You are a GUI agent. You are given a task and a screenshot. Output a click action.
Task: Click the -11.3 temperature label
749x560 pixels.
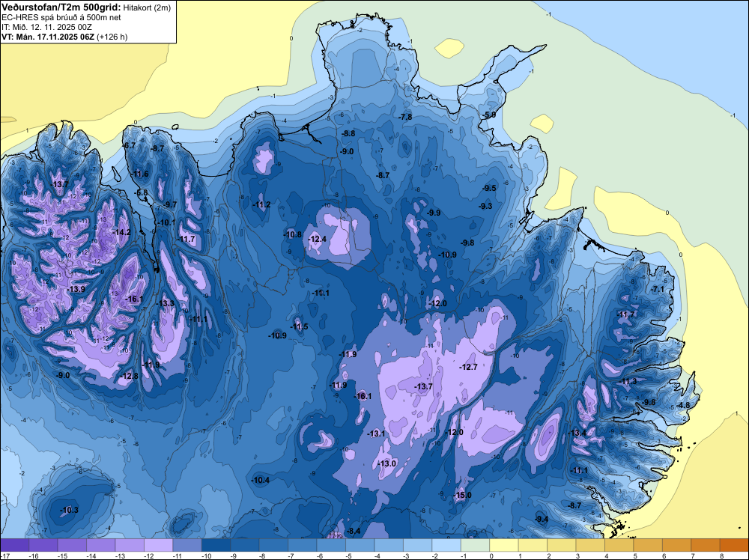pyautogui.click(x=628, y=382)
